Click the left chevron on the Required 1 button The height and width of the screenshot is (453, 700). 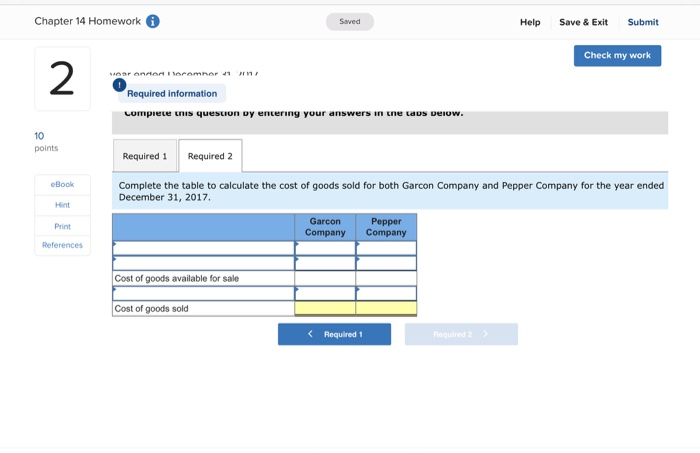tap(310, 334)
